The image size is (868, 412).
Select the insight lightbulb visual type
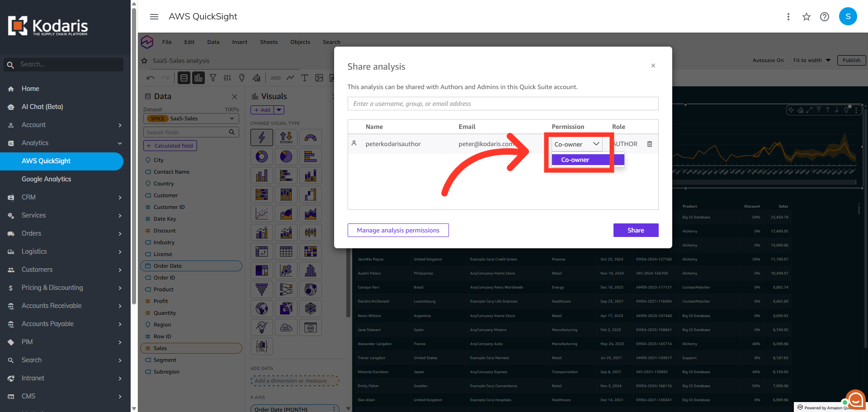click(262, 327)
